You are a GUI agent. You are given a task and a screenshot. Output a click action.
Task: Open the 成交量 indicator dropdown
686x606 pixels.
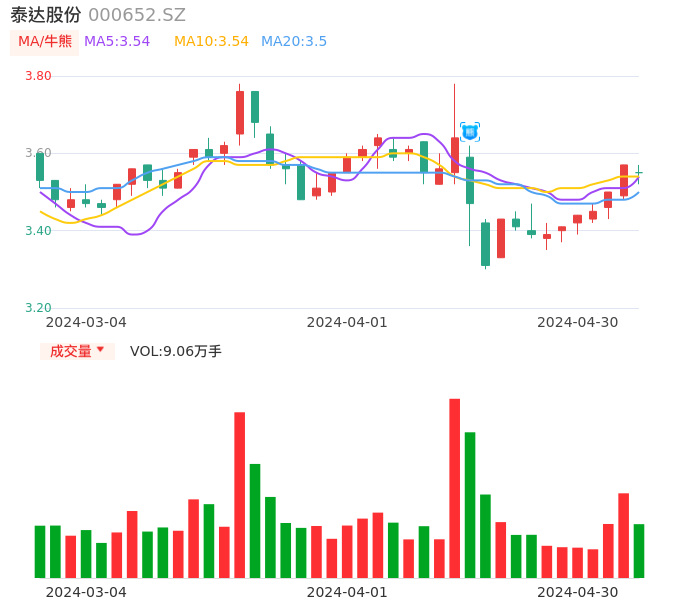coord(77,351)
